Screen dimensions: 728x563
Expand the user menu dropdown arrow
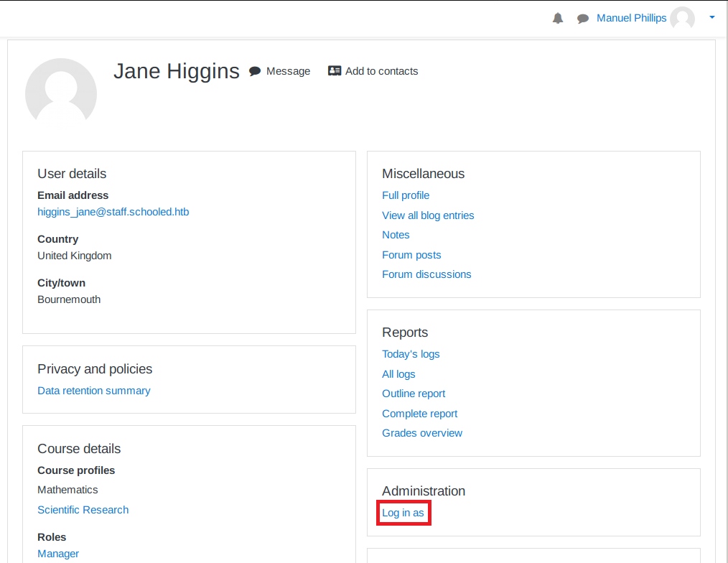point(711,18)
